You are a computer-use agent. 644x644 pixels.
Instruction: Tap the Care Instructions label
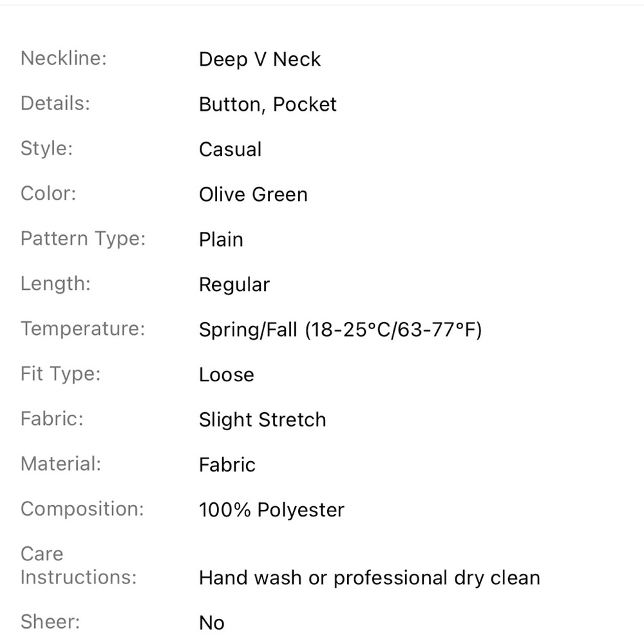point(78,565)
